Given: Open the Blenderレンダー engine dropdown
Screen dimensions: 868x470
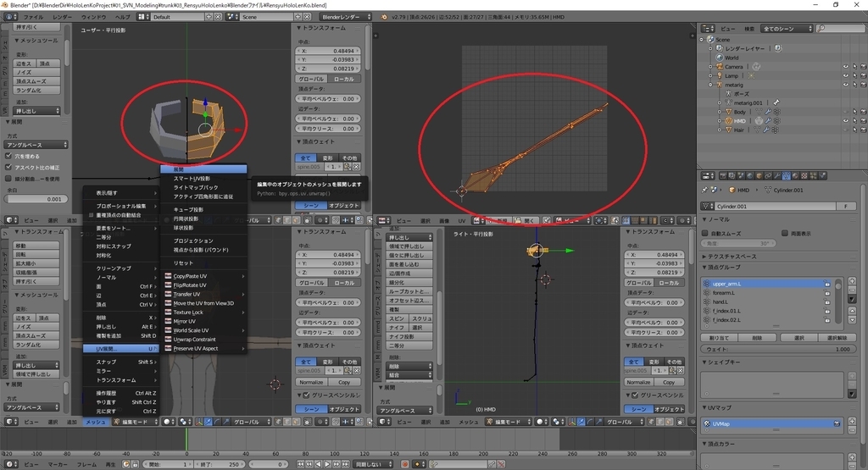Looking at the screenshot, I should (344, 17).
